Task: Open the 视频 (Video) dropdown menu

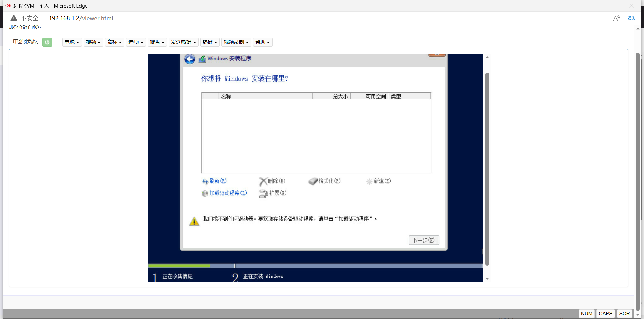Action: click(x=93, y=42)
